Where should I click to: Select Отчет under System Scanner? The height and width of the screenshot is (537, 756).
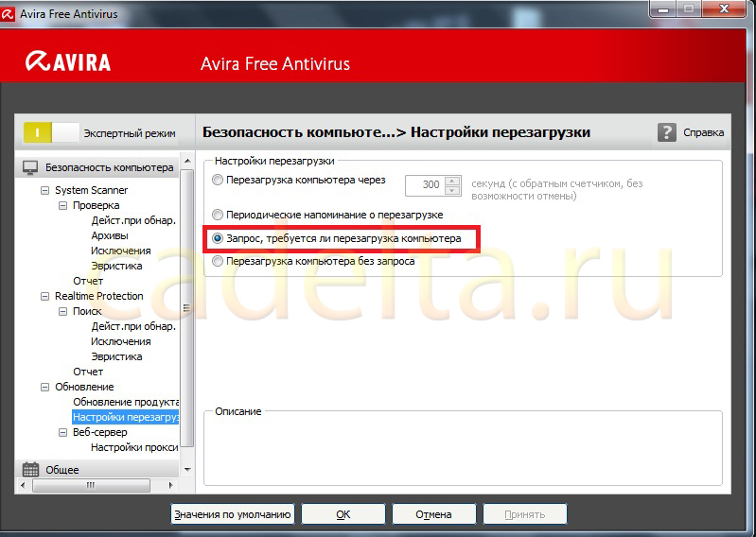pos(88,281)
